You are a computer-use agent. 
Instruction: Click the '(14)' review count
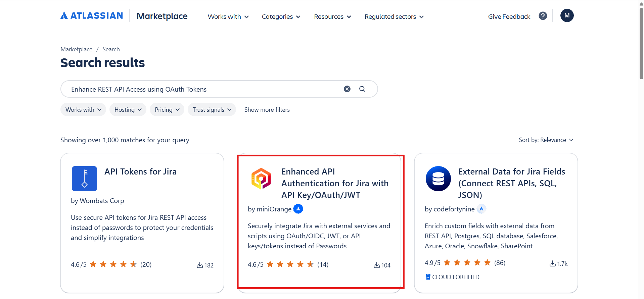tap(323, 264)
